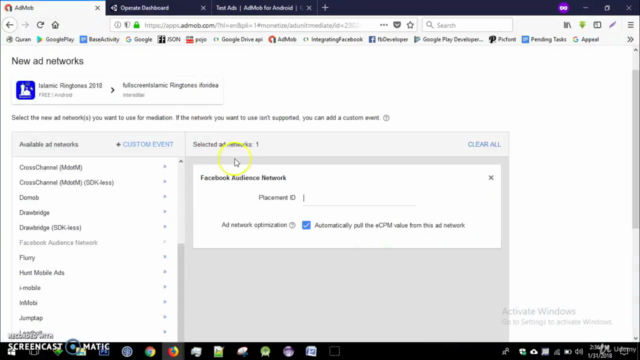Add Domob network arrow

165,197
